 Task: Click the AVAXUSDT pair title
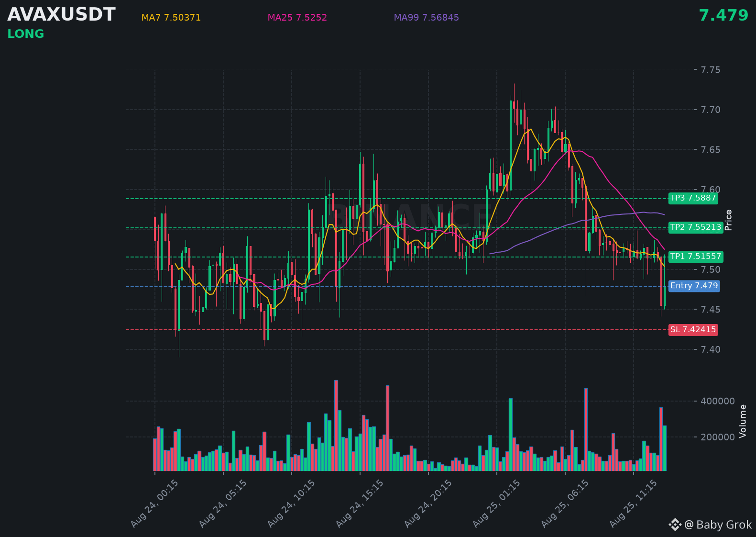click(62, 15)
